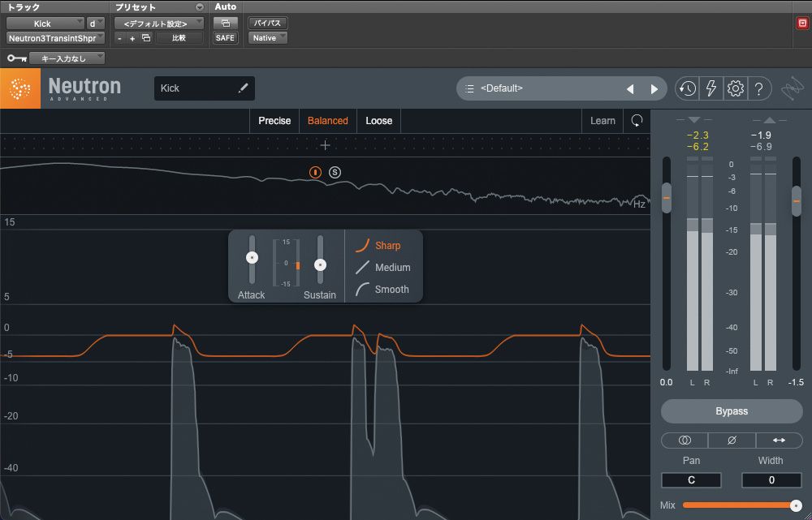Click the input gain fader handle
This screenshot has width=812, height=520.
point(667,198)
